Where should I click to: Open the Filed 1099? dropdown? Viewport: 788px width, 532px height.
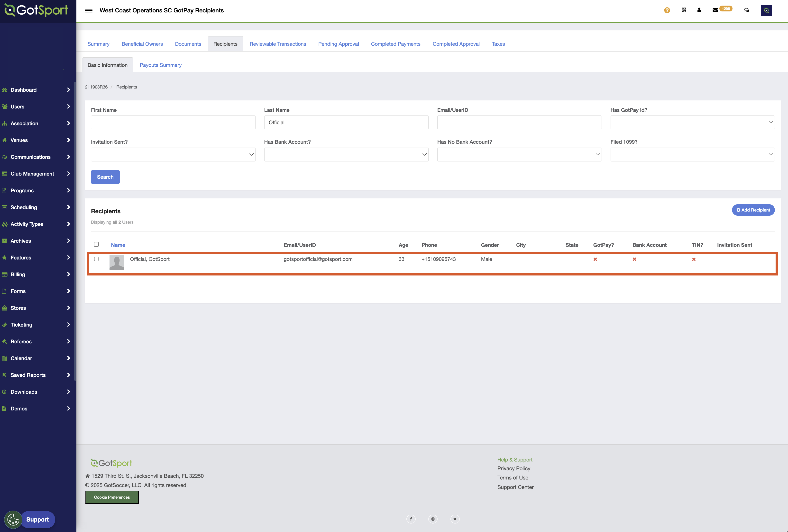(692, 154)
